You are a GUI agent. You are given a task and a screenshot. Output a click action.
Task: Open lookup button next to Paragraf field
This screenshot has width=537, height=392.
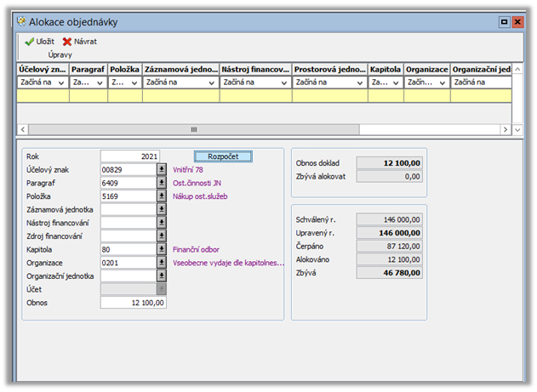(x=162, y=183)
